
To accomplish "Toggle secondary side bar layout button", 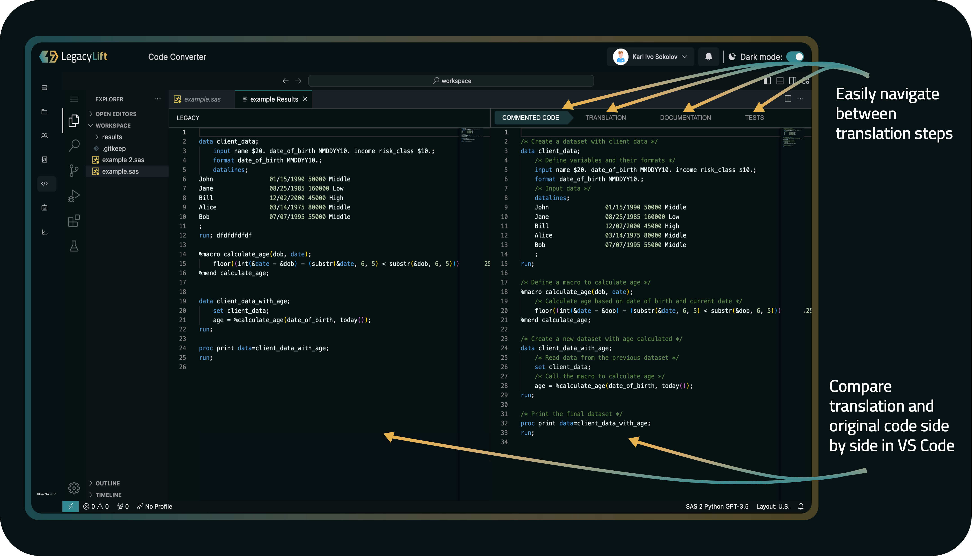I will pyautogui.click(x=792, y=81).
